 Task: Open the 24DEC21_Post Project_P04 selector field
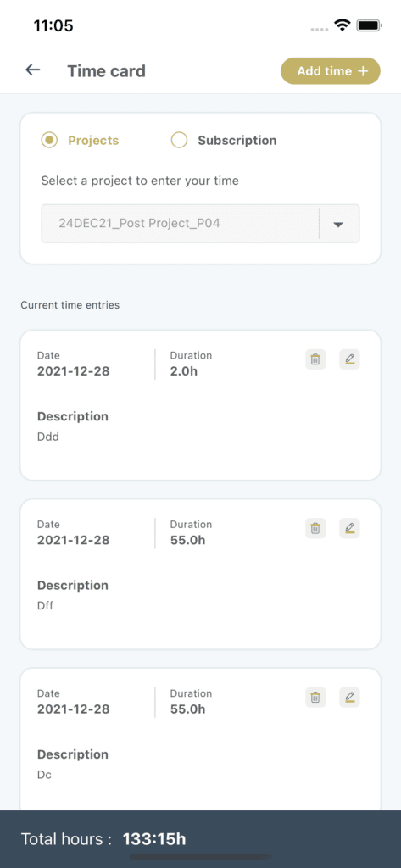coord(200,224)
